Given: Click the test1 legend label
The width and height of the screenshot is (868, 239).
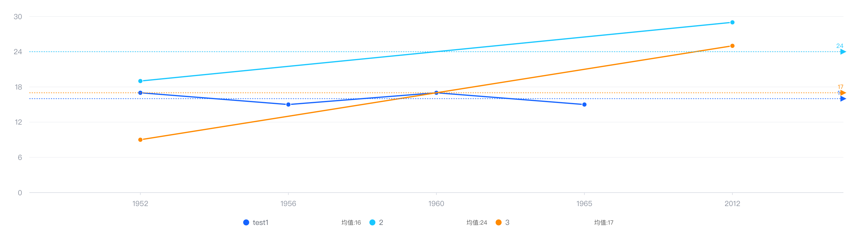Looking at the screenshot, I should tap(261, 223).
